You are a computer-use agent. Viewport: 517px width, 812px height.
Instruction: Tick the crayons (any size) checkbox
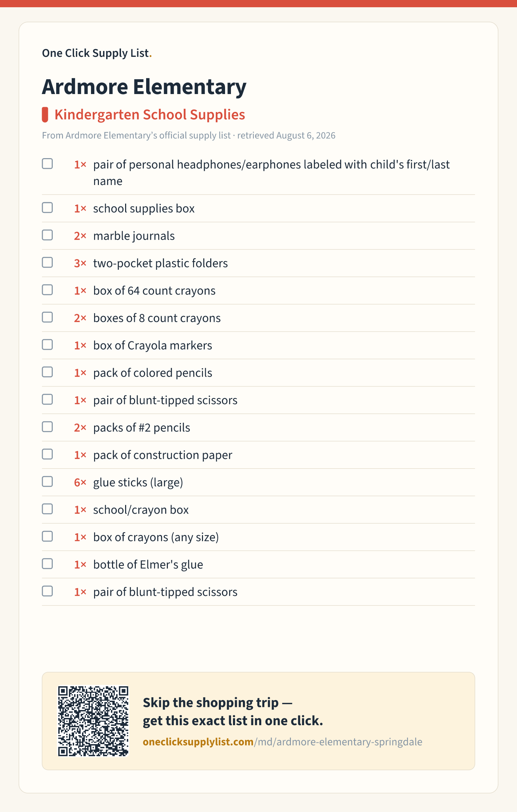[47, 536]
